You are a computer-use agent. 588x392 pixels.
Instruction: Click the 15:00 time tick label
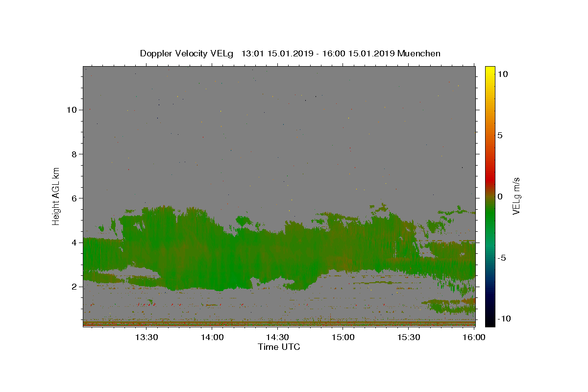pyautogui.click(x=343, y=337)
